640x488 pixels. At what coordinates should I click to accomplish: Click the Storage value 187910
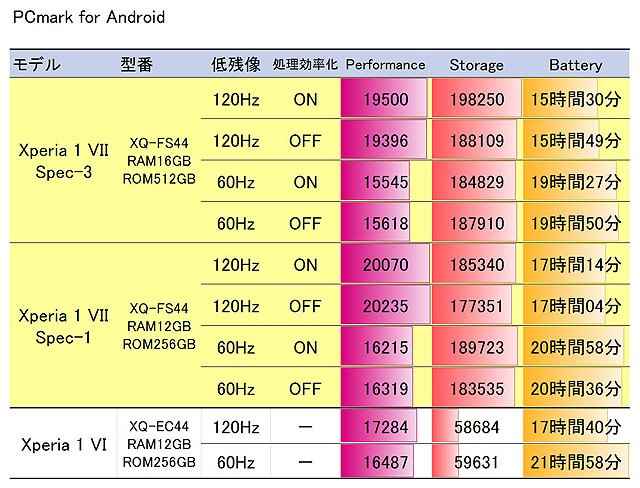(477, 224)
